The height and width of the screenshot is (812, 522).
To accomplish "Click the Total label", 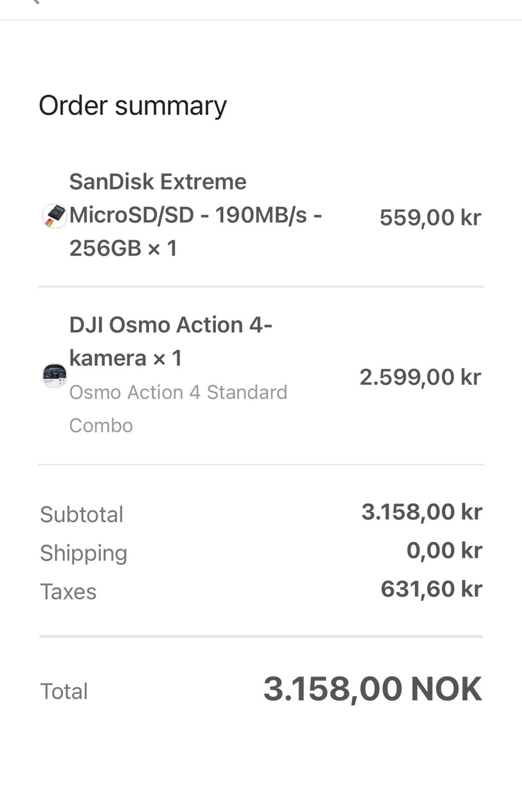I will click(64, 691).
